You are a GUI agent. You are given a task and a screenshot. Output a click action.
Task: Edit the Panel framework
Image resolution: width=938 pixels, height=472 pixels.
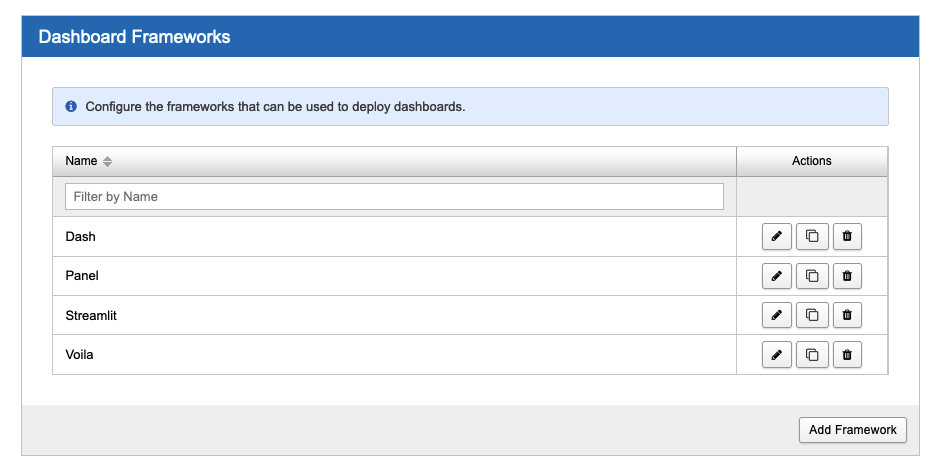point(776,276)
